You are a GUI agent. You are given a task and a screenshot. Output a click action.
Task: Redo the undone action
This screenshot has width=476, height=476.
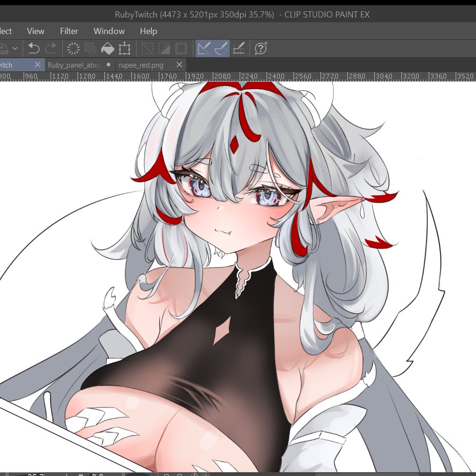tap(51, 48)
